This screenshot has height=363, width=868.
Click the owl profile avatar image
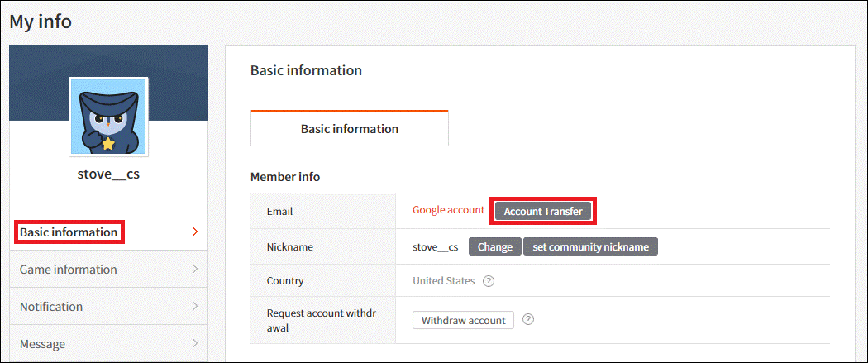[108, 117]
